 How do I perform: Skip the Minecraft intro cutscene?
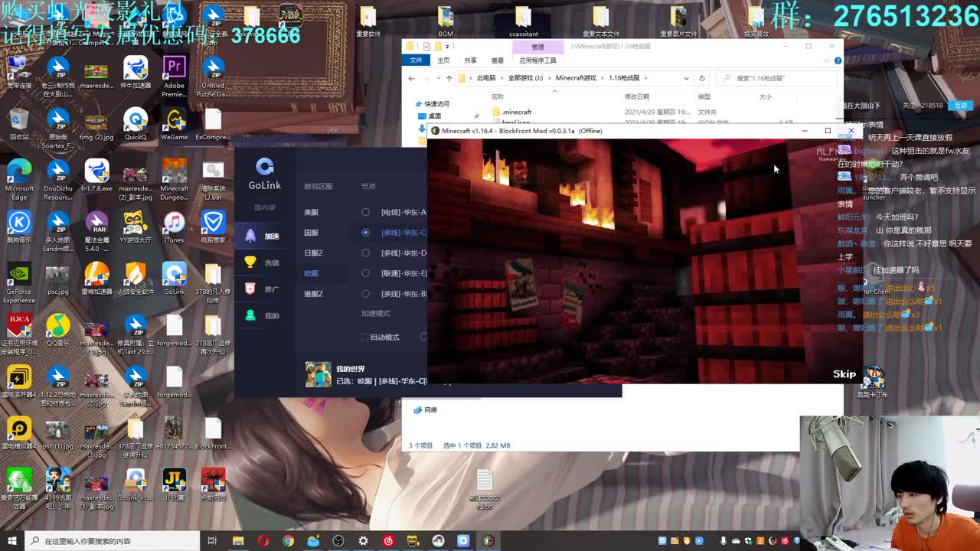tap(844, 374)
